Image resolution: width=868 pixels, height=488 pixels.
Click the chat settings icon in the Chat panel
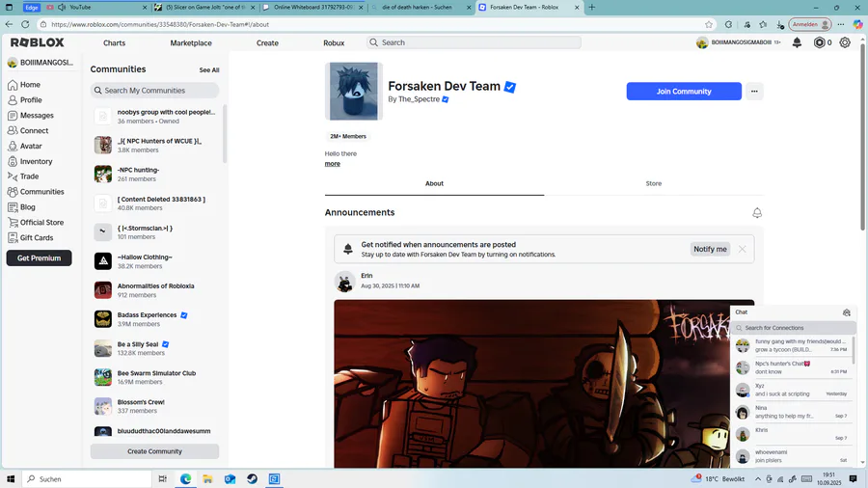tap(847, 312)
